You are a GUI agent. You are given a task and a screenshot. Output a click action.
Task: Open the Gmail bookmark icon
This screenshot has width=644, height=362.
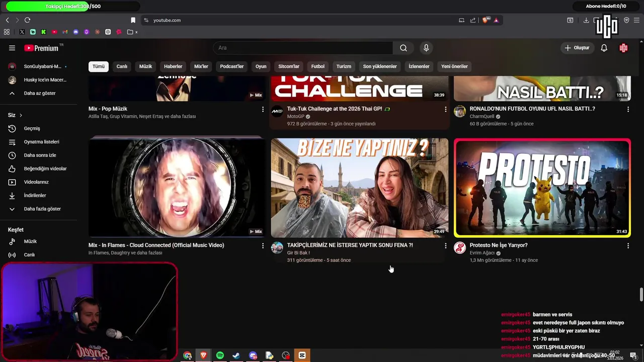pos(65,32)
